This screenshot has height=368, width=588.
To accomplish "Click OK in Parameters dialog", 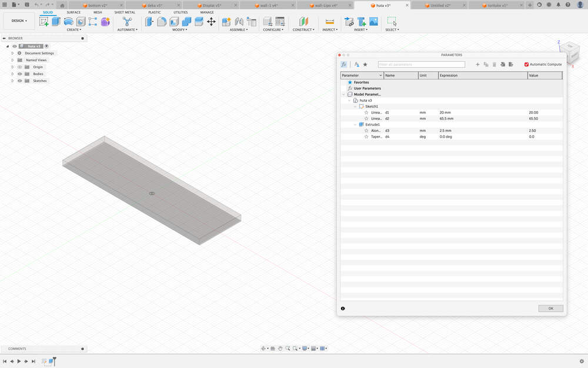I will (x=550, y=309).
